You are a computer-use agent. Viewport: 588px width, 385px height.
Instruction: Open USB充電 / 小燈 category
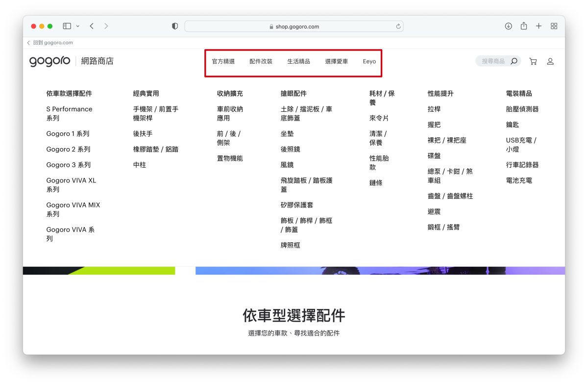tap(521, 145)
